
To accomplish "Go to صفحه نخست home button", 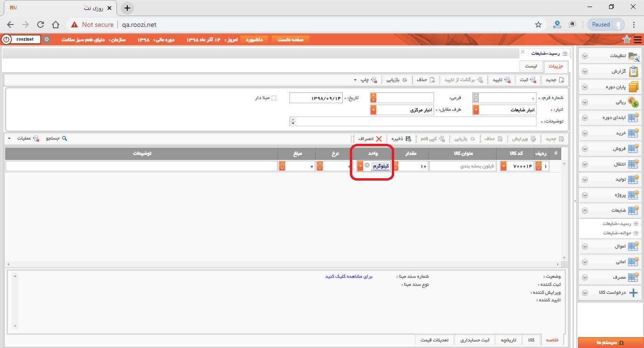I will tap(290, 40).
